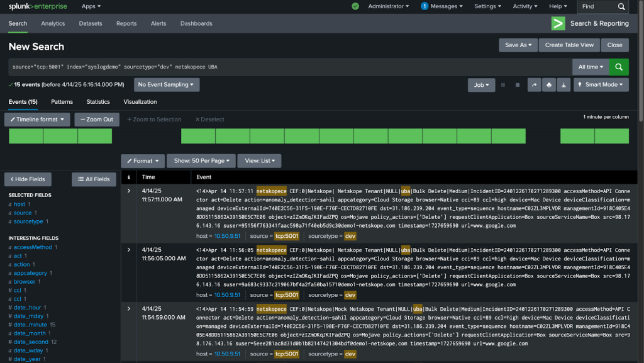Click the Export download icon

click(x=563, y=85)
